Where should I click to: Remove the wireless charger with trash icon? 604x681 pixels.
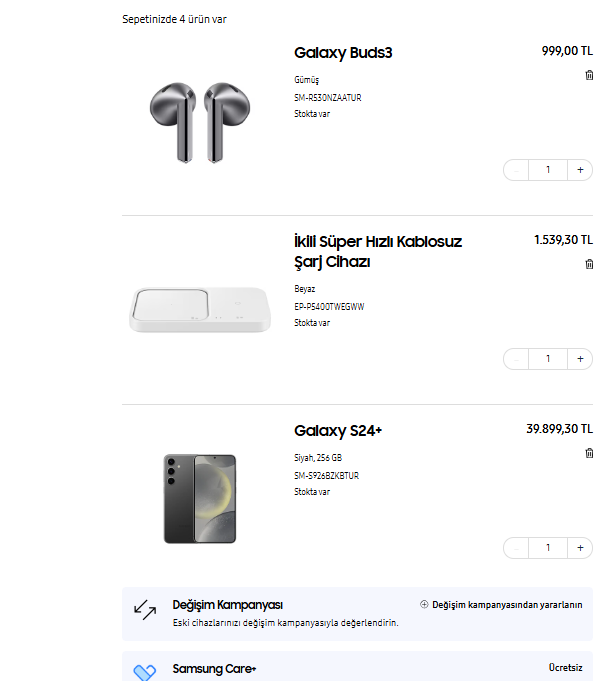pyautogui.click(x=589, y=264)
